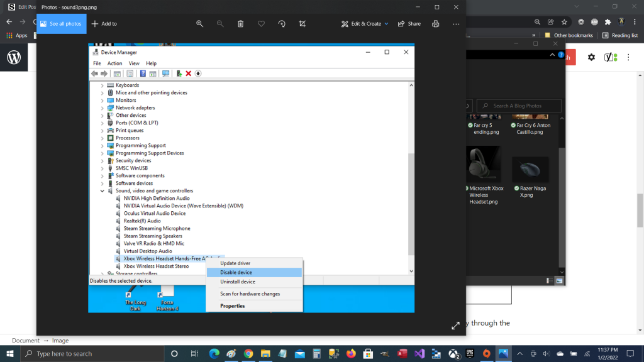Open WordPress editor settings gear
This screenshot has width=644, height=362.
[x=591, y=57]
